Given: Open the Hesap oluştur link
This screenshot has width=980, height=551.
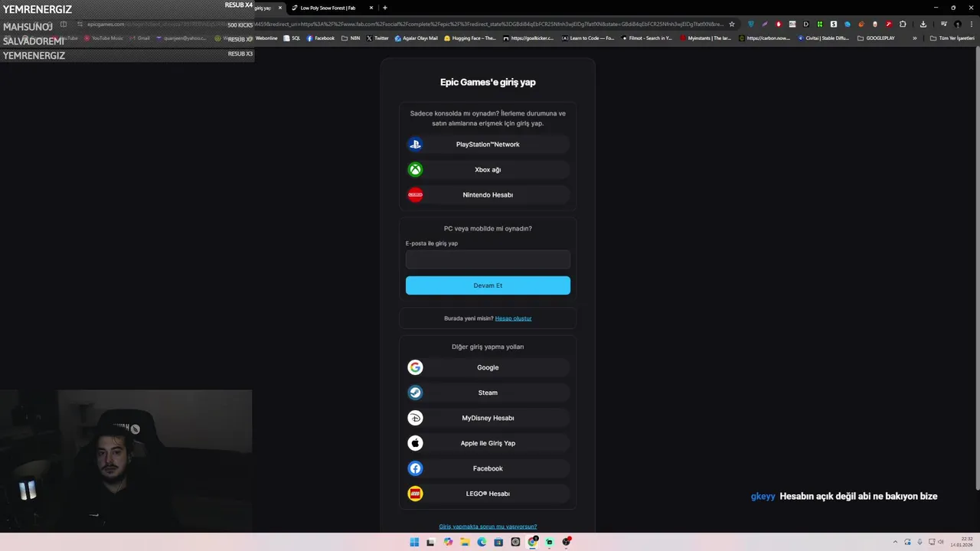Looking at the screenshot, I should point(513,318).
